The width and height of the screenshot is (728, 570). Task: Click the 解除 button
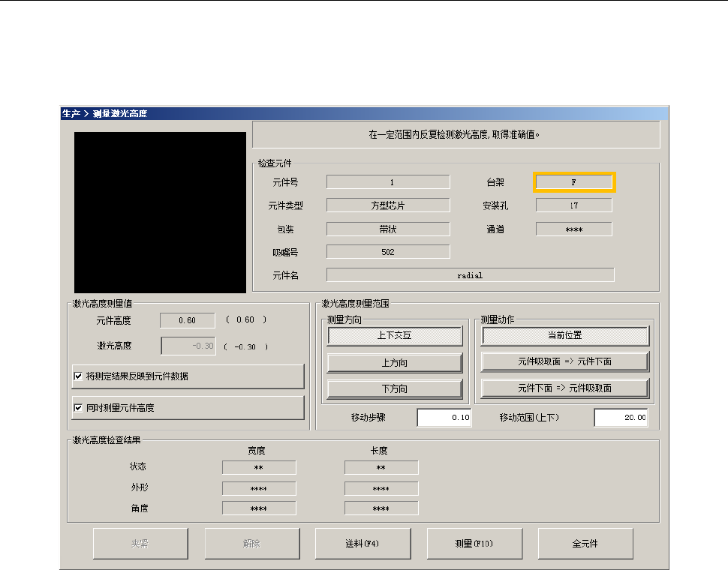pos(252,544)
